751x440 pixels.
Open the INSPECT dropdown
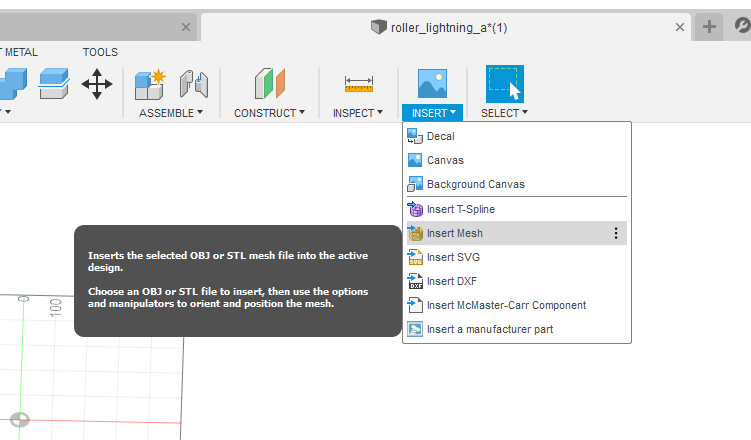tap(358, 113)
